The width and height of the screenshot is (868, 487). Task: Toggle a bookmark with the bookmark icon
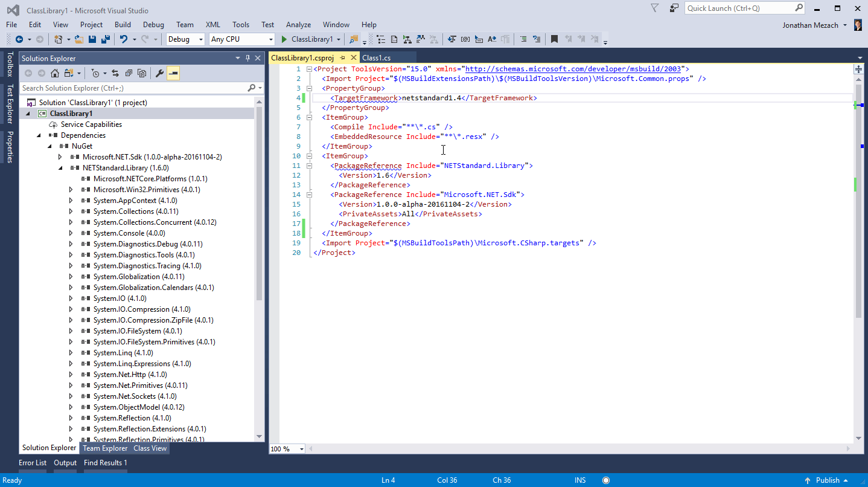(x=554, y=39)
